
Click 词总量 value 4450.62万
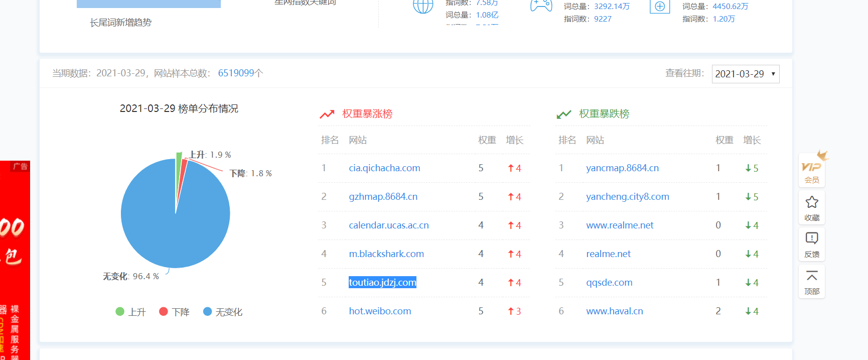pos(730,7)
